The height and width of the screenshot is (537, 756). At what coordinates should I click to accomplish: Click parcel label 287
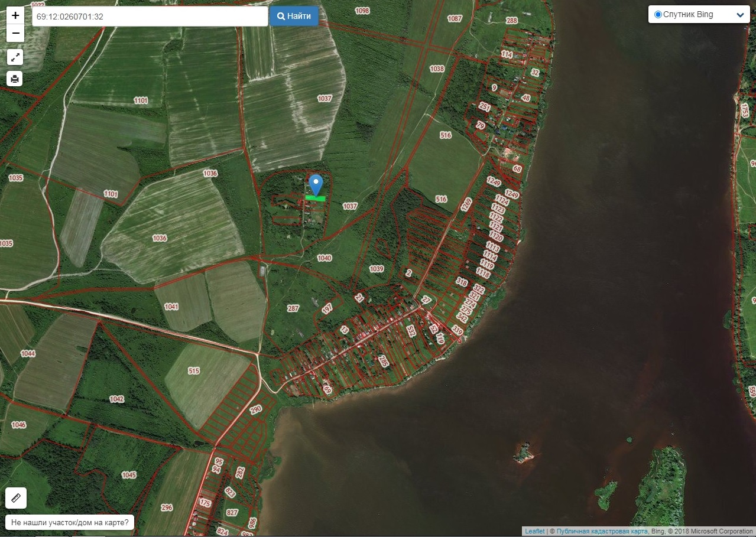click(x=293, y=308)
